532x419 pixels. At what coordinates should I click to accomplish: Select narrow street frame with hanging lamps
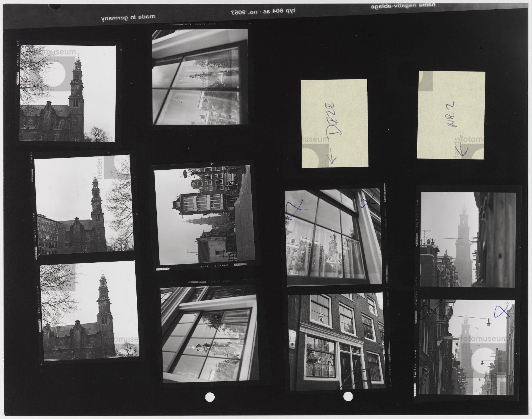466,347
